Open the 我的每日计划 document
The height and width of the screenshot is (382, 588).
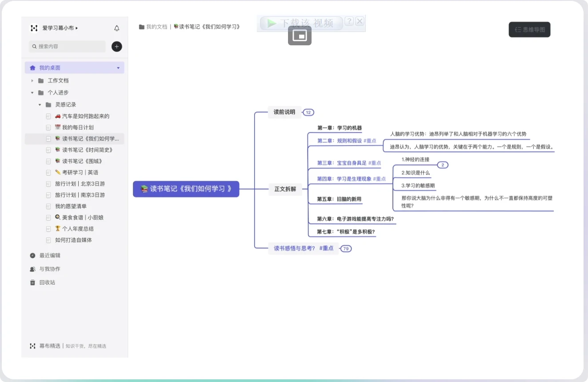click(74, 127)
